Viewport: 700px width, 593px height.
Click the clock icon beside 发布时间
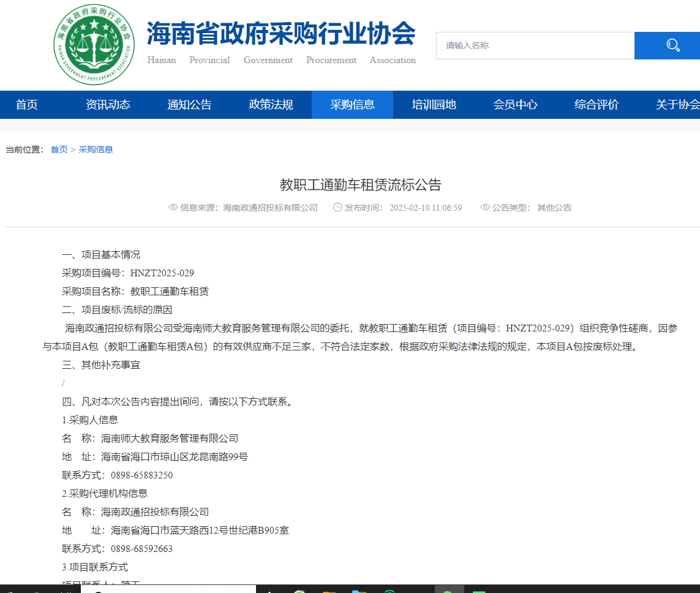[337, 208]
